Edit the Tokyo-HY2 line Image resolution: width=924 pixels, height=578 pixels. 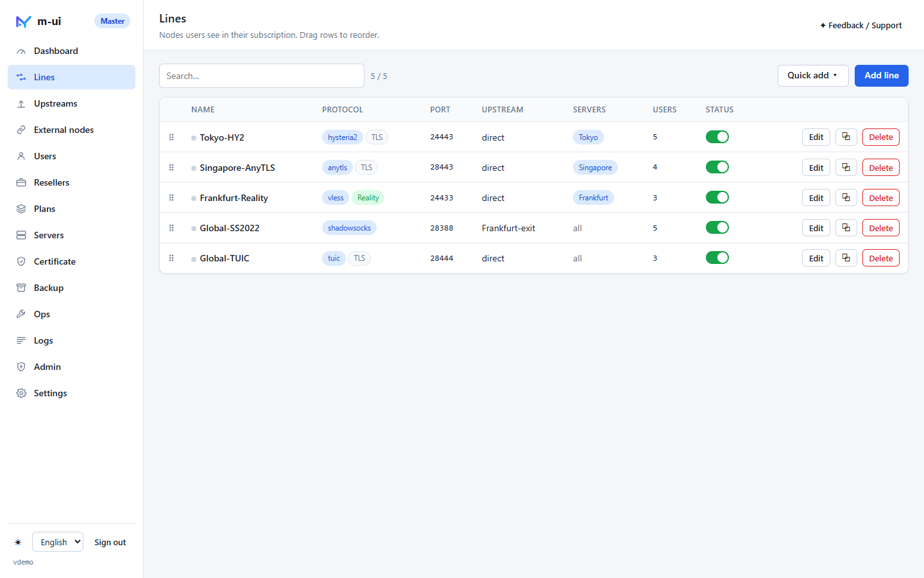pos(816,137)
